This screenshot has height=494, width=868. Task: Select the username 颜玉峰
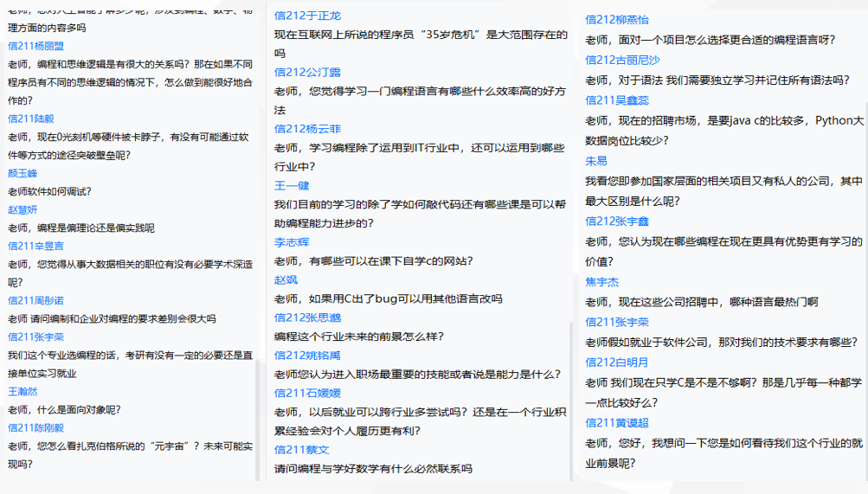point(23,173)
